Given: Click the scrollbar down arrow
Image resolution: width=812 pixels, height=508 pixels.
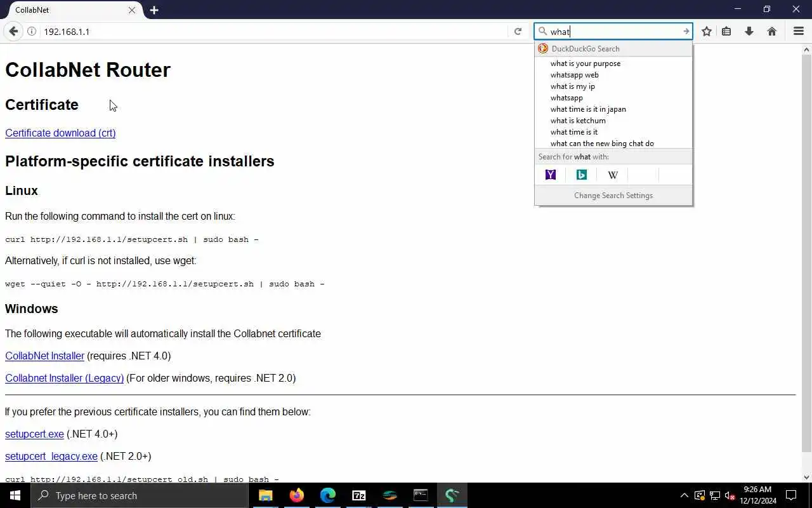Looking at the screenshot, I should pyautogui.click(x=807, y=478).
